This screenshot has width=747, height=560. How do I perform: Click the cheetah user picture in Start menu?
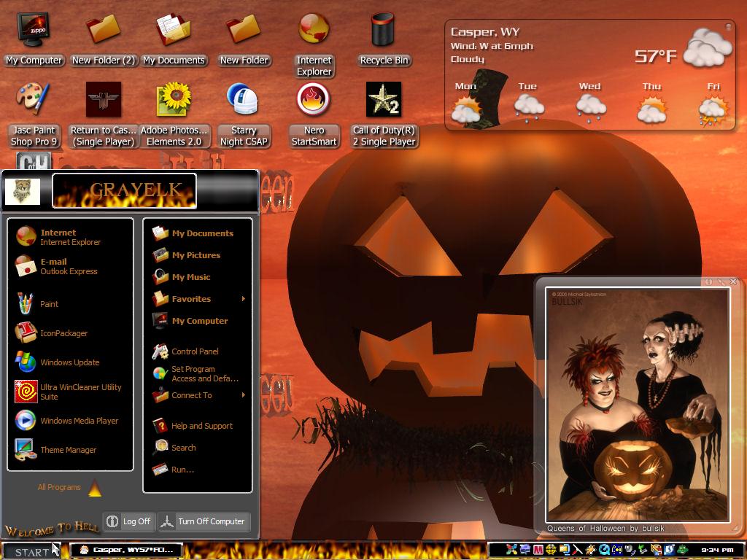(x=22, y=192)
